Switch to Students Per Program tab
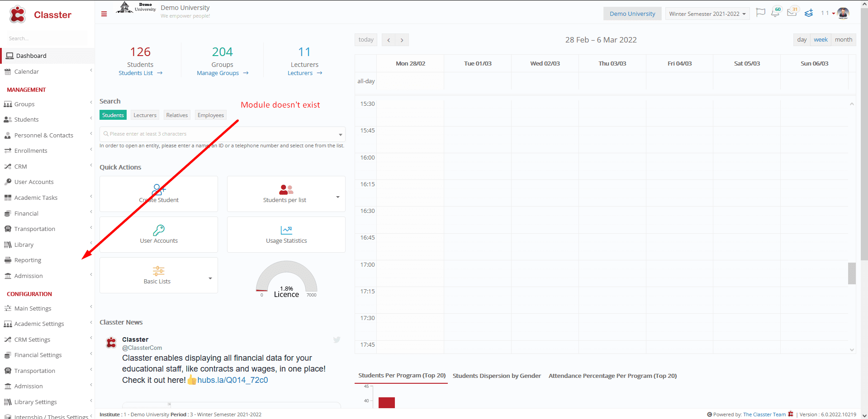This screenshot has width=868, height=419. point(402,376)
